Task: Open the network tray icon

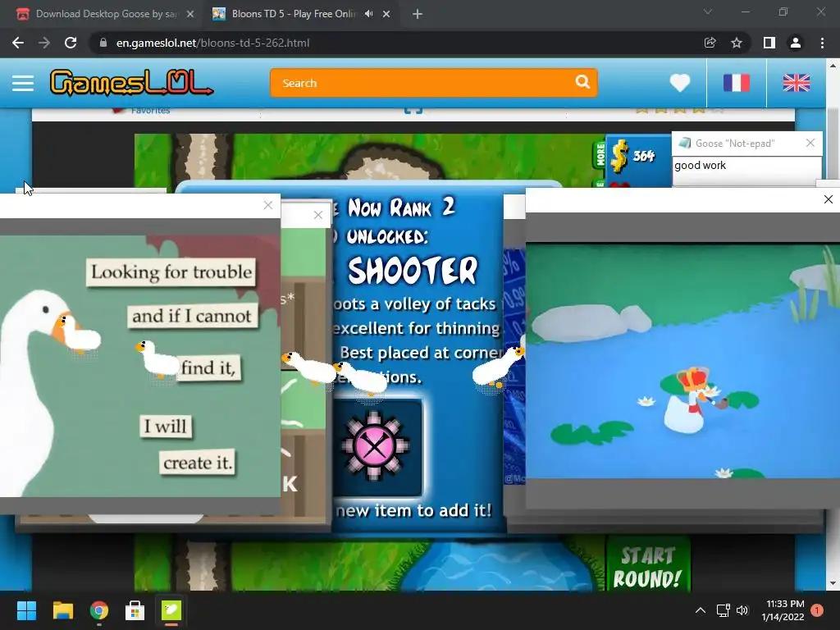Action: [x=724, y=610]
